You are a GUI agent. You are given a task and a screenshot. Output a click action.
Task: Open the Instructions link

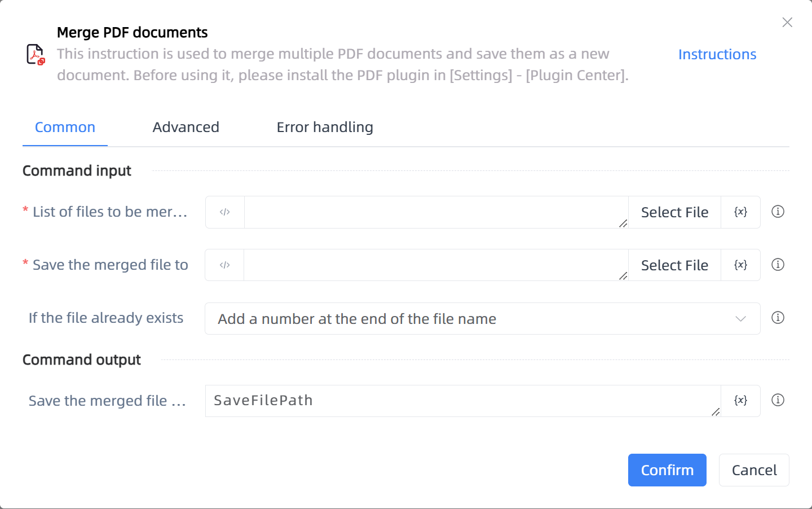tap(717, 55)
